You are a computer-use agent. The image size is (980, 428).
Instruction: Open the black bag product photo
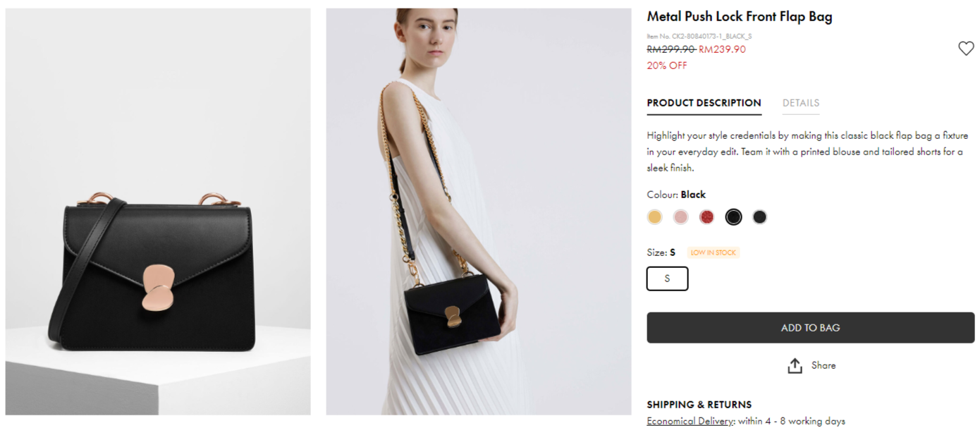click(158, 212)
